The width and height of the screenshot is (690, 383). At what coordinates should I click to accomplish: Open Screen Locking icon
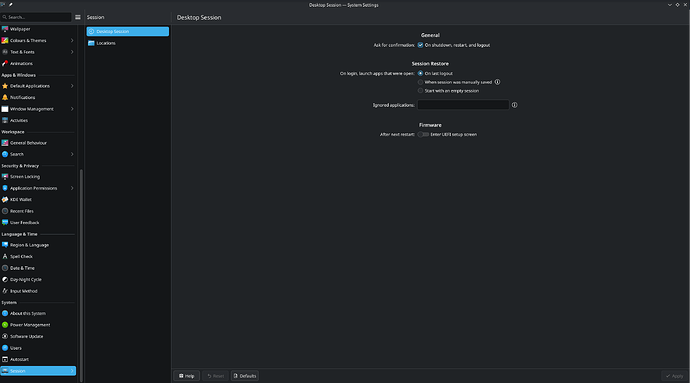pos(5,177)
